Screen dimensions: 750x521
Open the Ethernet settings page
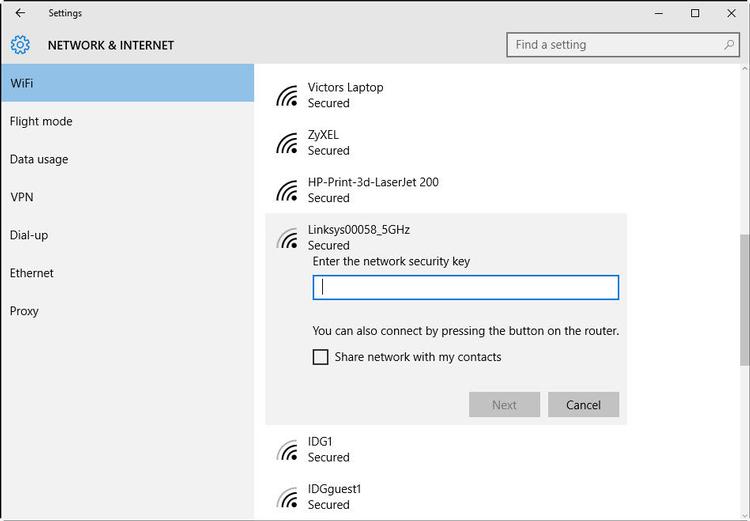coord(32,273)
